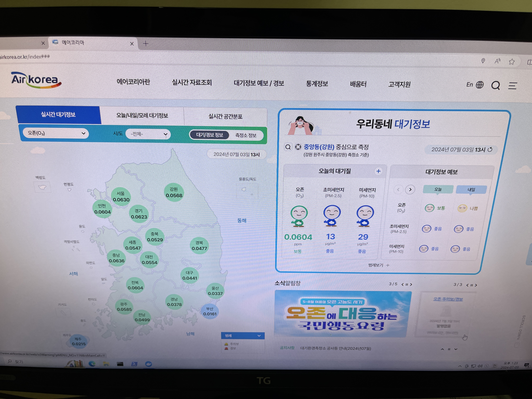The width and height of the screenshot is (532, 399).
Task: Show next notice with down arrow
Action: [x=455, y=349]
